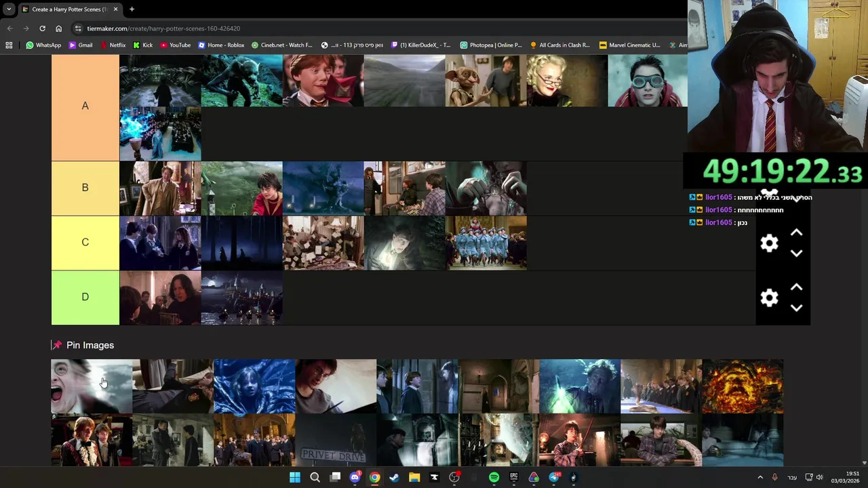This screenshot has width=868, height=488.
Task: Click the orange tier A label
Action: (85, 106)
